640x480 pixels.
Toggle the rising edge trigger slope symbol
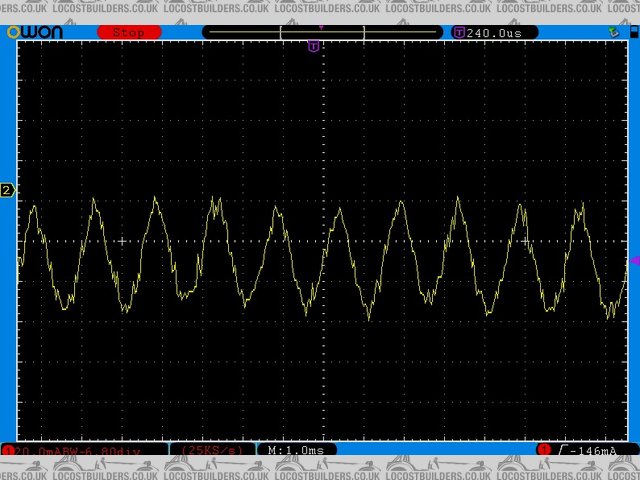[x=563, y=451]
